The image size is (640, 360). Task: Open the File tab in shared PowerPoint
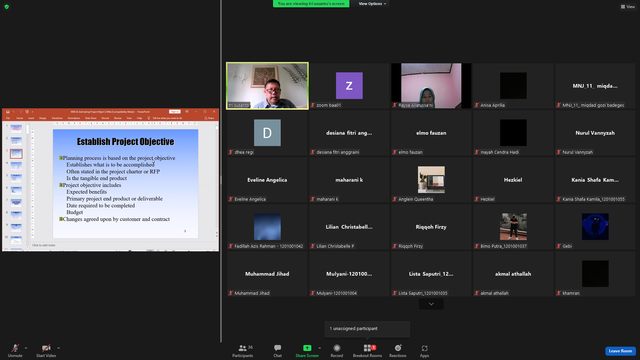(x=8, y=118)
